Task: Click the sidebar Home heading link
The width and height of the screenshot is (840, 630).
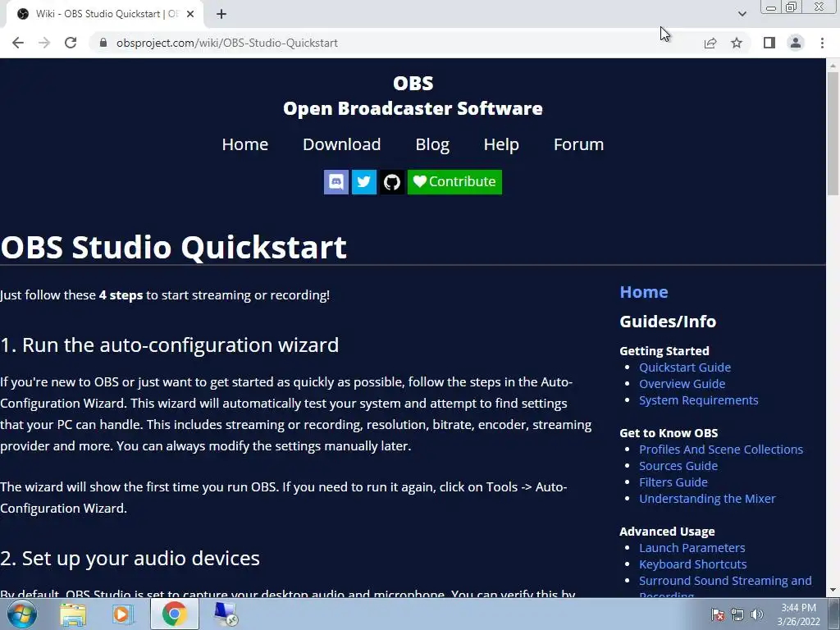Action: 644,292
